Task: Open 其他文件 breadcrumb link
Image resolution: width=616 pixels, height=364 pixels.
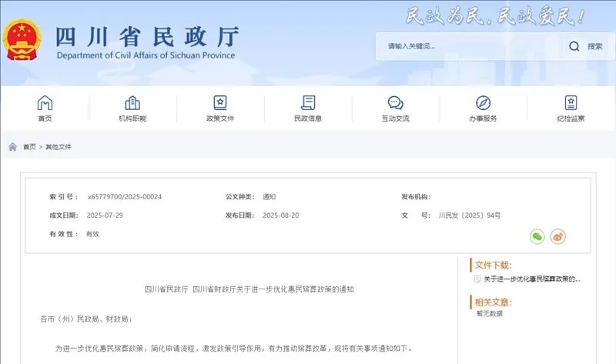Action: pos(59,147)
